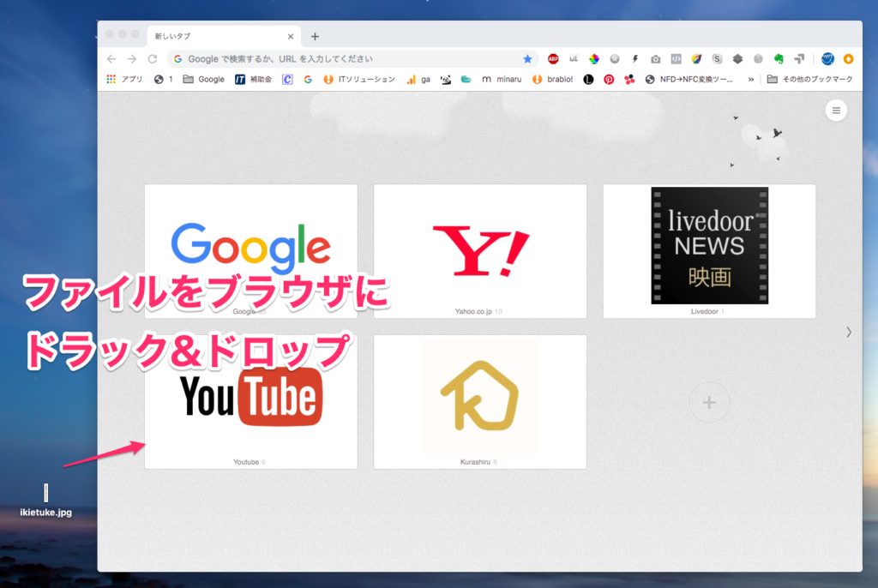Open the Google speed dial tile
Viewport: 878px width, 588px height.
(251, 251)
